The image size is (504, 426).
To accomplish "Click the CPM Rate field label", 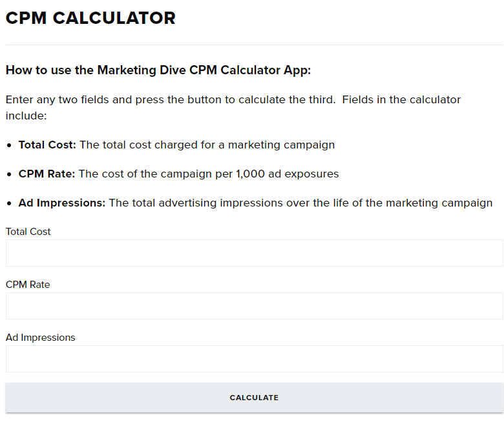I will [x=28, y=285].
